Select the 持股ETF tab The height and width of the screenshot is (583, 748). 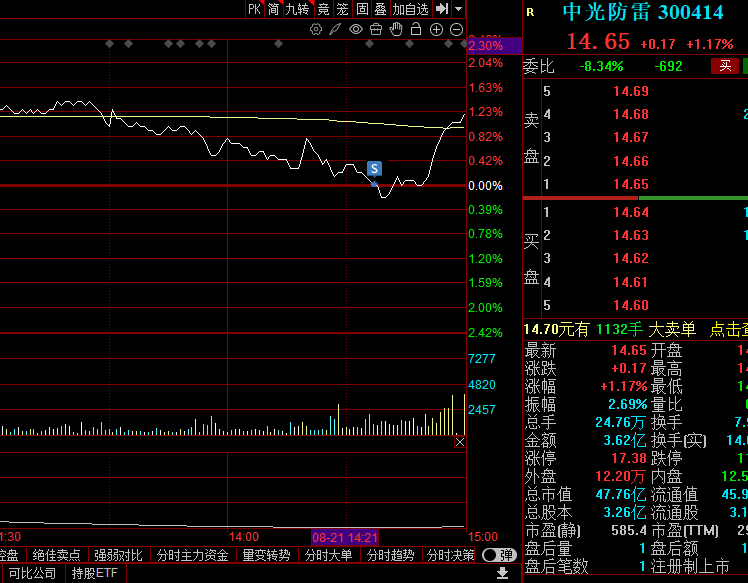click(x=94, y=573)
